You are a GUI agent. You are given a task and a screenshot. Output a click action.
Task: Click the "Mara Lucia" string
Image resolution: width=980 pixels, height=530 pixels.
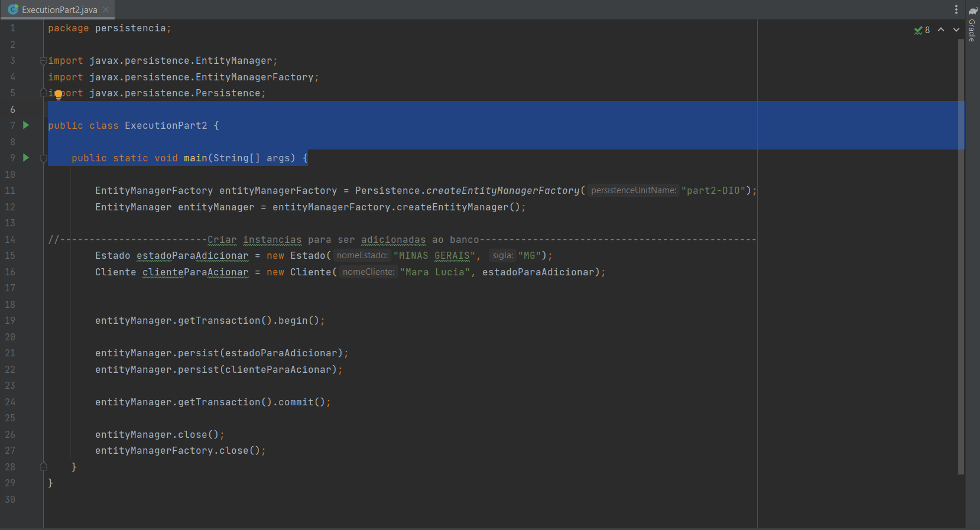coord(435,272)
